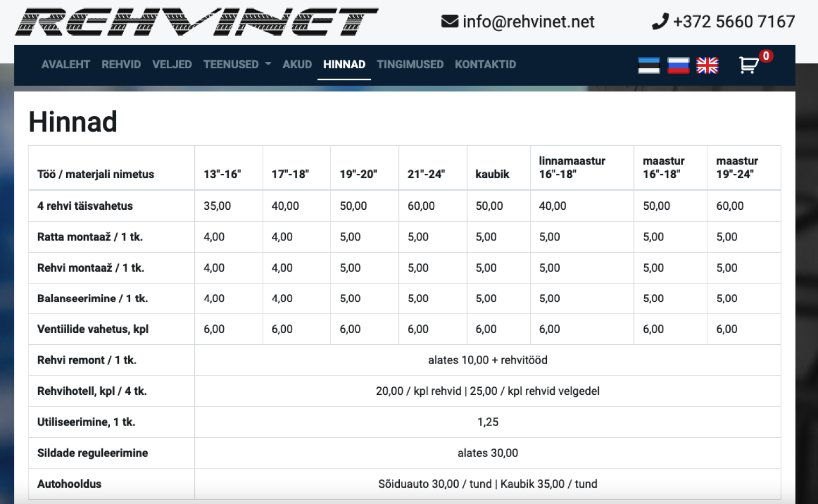Screen dimensions: 818x504
Task: Select the AKUD navigation item
Action: click(x=297, y=65)
